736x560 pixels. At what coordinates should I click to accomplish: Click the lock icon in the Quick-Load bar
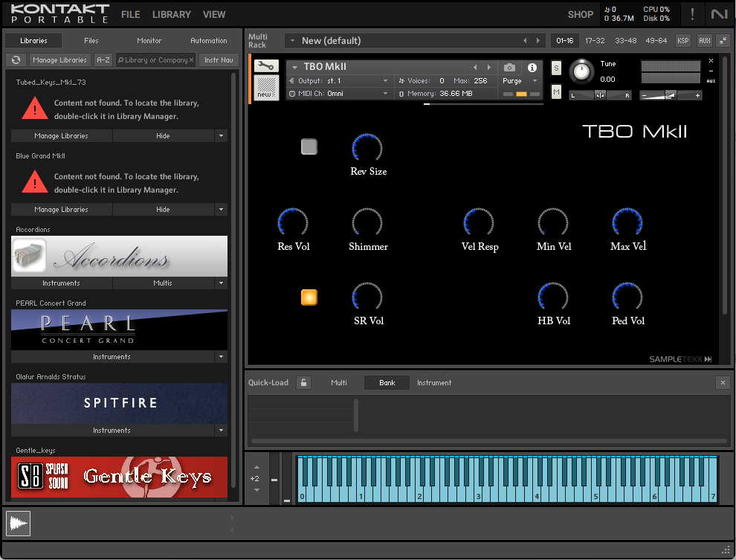pos(303,382)
